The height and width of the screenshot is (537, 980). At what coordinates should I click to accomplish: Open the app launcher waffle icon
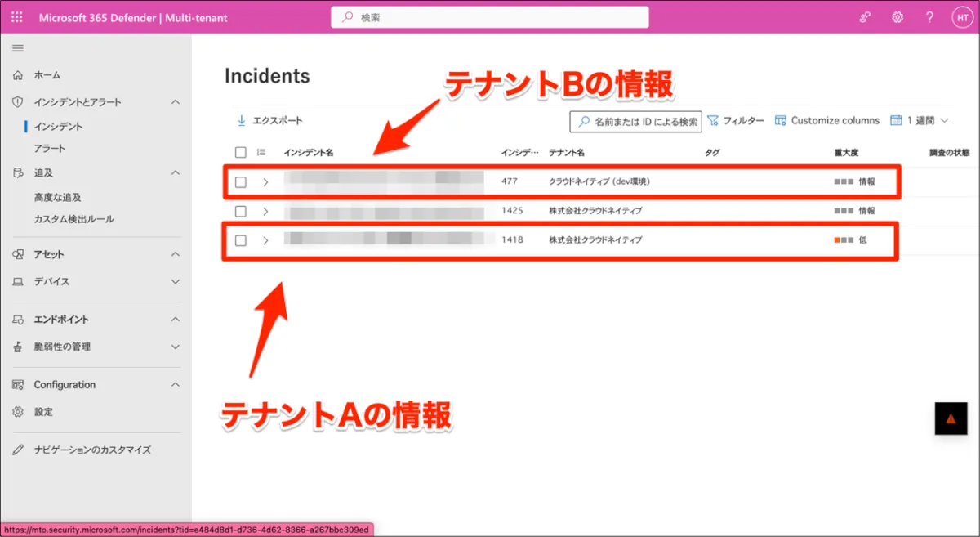17,17
